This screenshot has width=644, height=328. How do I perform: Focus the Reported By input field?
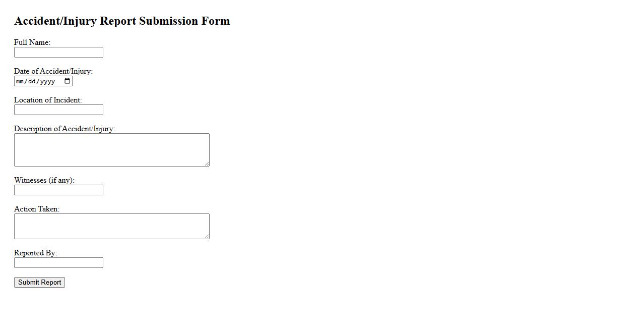point(58,263)
